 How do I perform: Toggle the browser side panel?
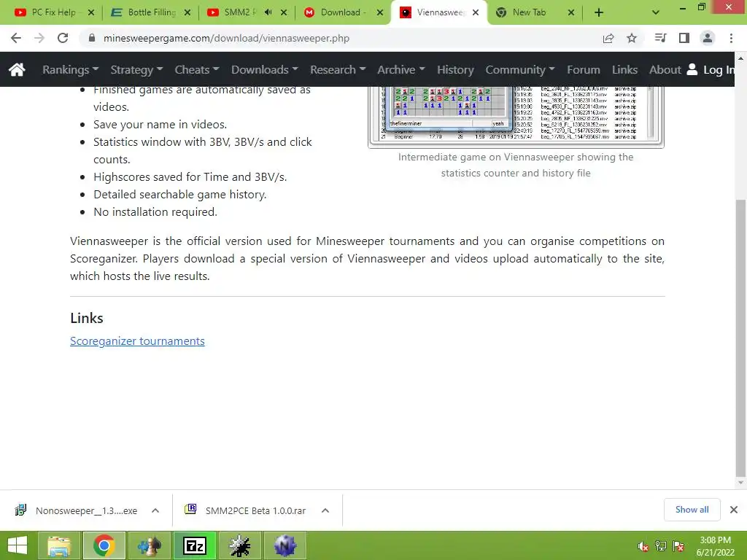pos(684,38)
